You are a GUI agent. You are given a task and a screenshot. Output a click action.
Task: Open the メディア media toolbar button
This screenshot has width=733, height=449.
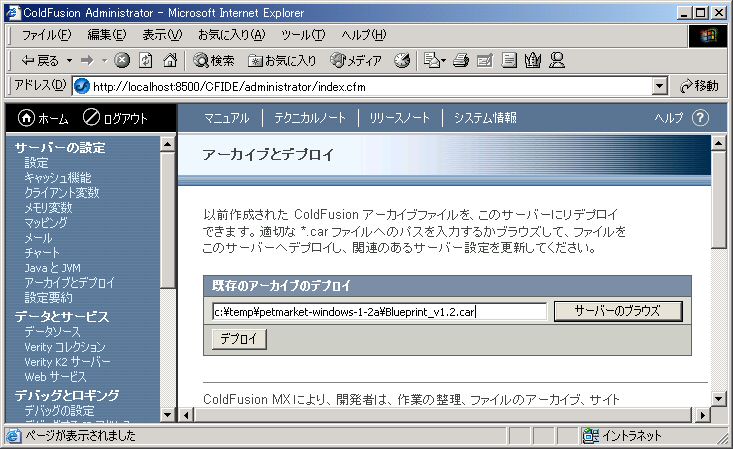click(x=356, y=60)
